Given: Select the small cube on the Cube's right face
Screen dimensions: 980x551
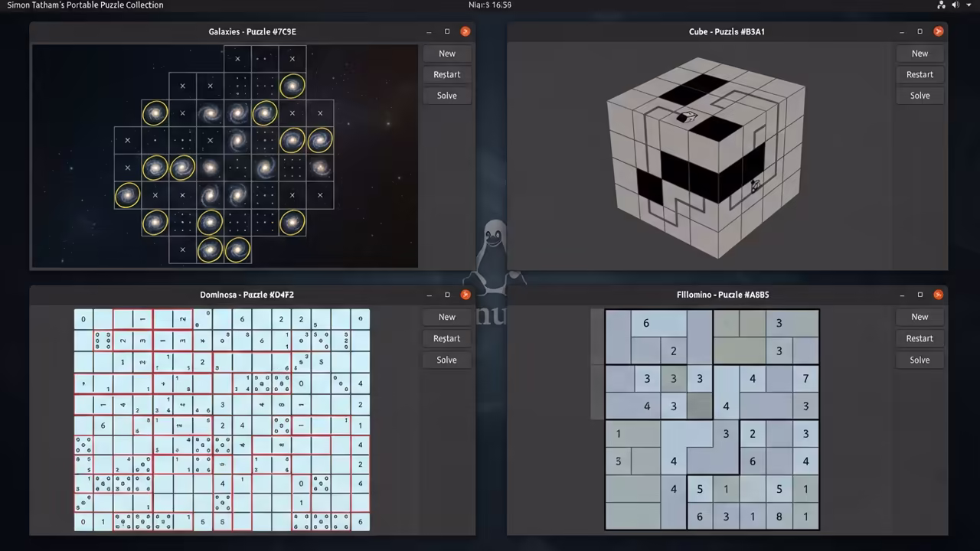Looking at the screenshot, I should tap(754, 185).
